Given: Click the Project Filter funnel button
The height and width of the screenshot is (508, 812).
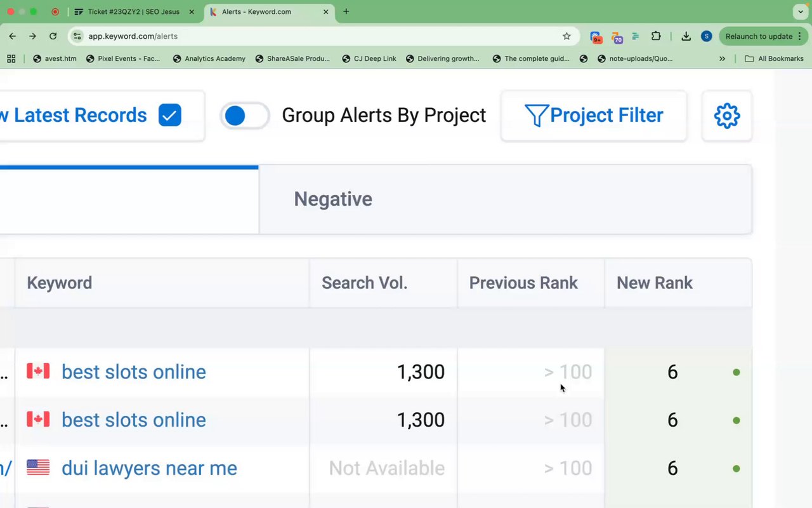Looking at the screenshot, I should point(594,116).
